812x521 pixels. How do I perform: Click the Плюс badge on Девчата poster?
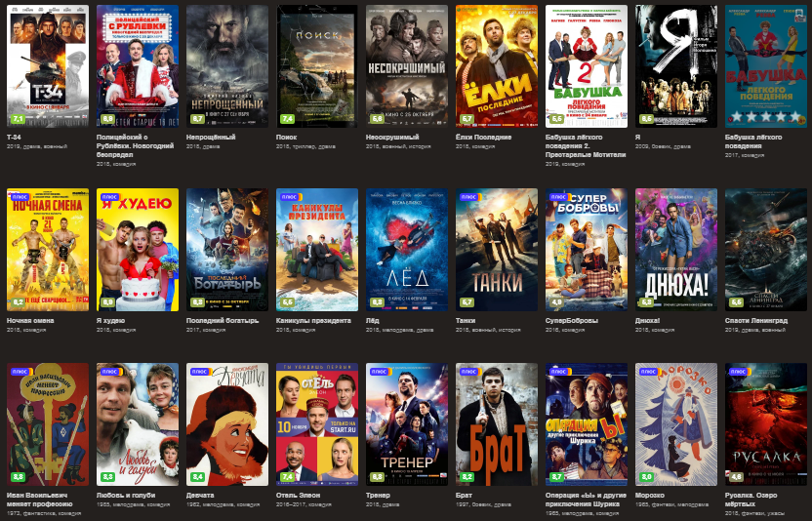click(x=200, y=372)
